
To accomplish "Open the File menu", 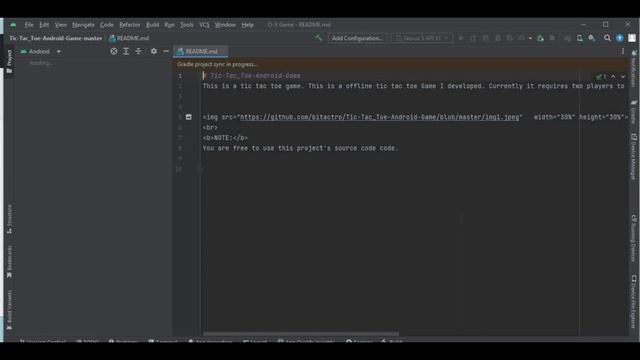I will coord(29,25).
